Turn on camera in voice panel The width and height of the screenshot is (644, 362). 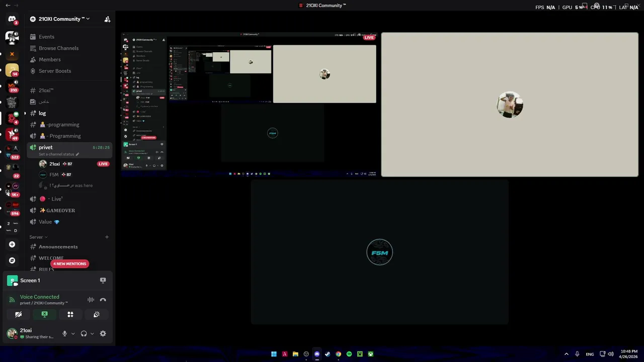coord(18,314)
